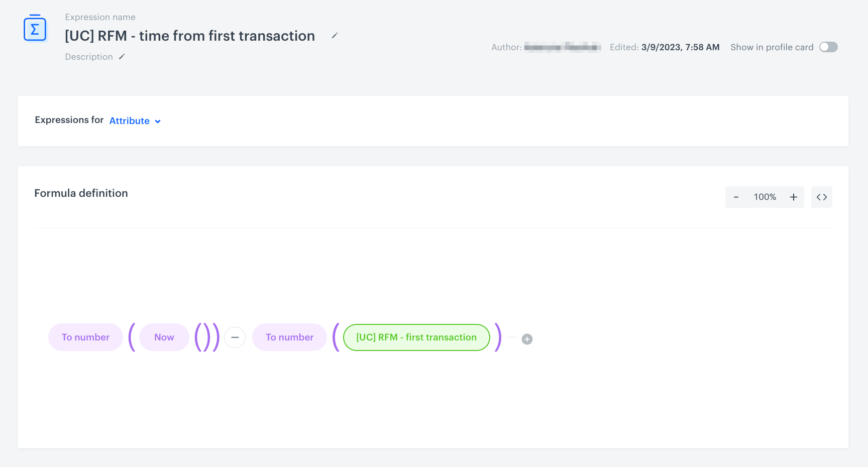Screen dimensions: 868x467
Task: Click the edited date 3/9/2023 link
Action: (x=680, y=47)
